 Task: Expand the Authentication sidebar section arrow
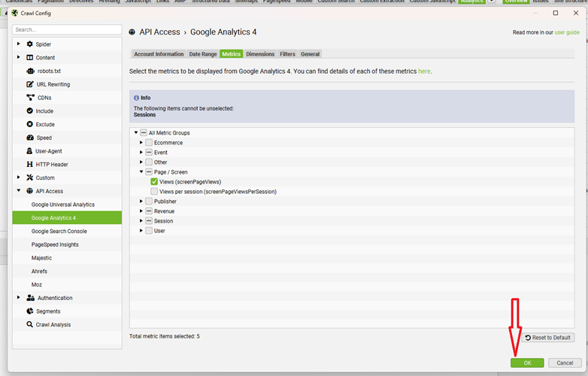[18, 298]
